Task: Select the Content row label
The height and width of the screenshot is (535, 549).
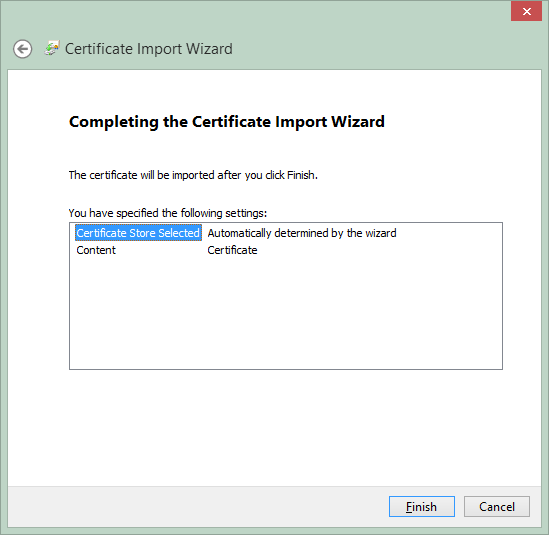Action: click(96, 250)
